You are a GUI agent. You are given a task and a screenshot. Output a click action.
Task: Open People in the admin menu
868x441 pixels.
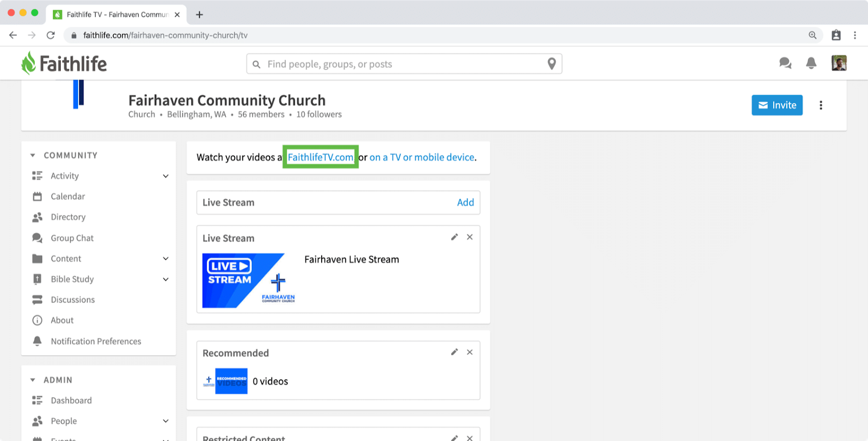(x=63, y=421)
